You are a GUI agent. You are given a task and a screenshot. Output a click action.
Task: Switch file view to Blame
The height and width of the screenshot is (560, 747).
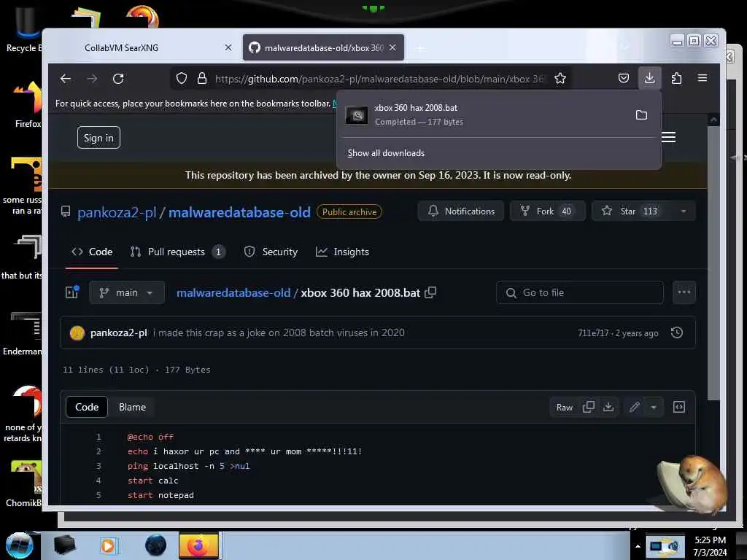click(x=133, y=407)
